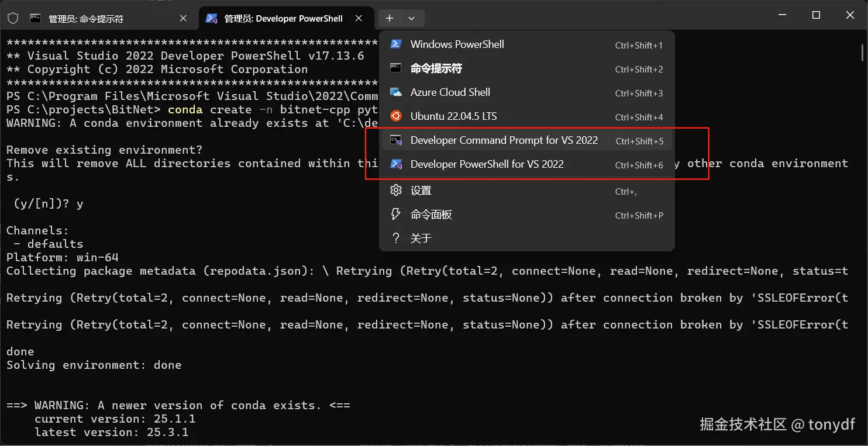
Task: Click the 'Platform: win-64' output line
Action: [x=63, y=257]
